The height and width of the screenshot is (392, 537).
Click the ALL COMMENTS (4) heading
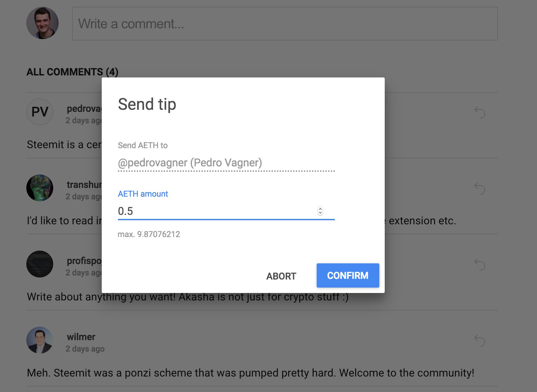pyautogui.click(x=72, y=72)
